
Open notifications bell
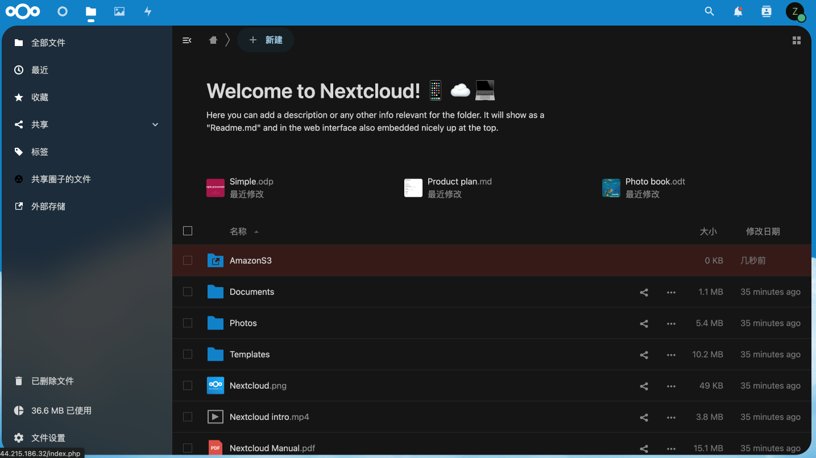tap(738, 11)
